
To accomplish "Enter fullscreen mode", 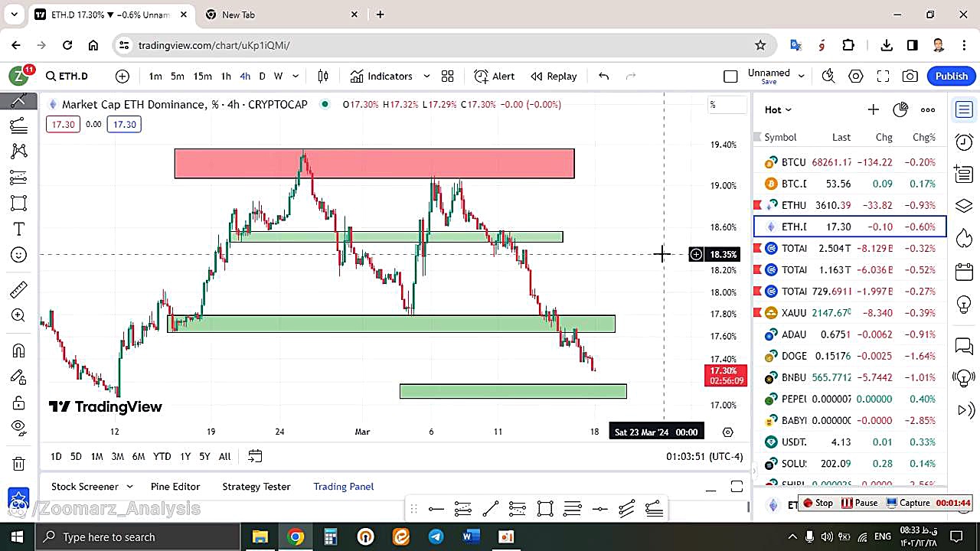I will (883, 76).
